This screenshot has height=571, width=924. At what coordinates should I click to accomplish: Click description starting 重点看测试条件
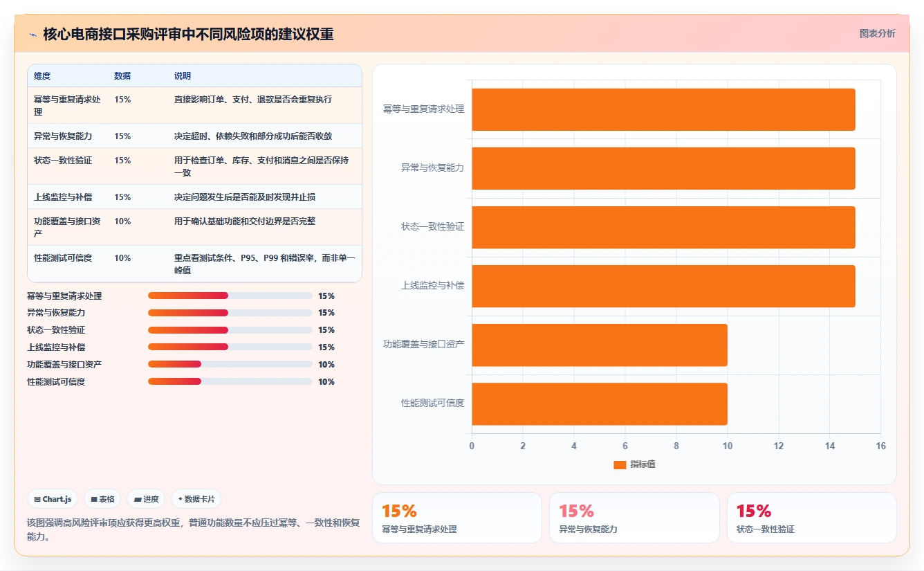point(265,264)
